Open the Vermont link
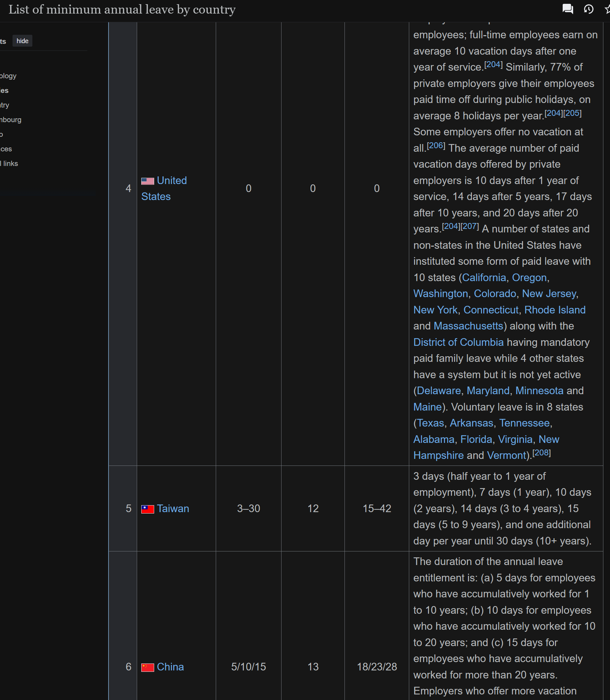 506,455
